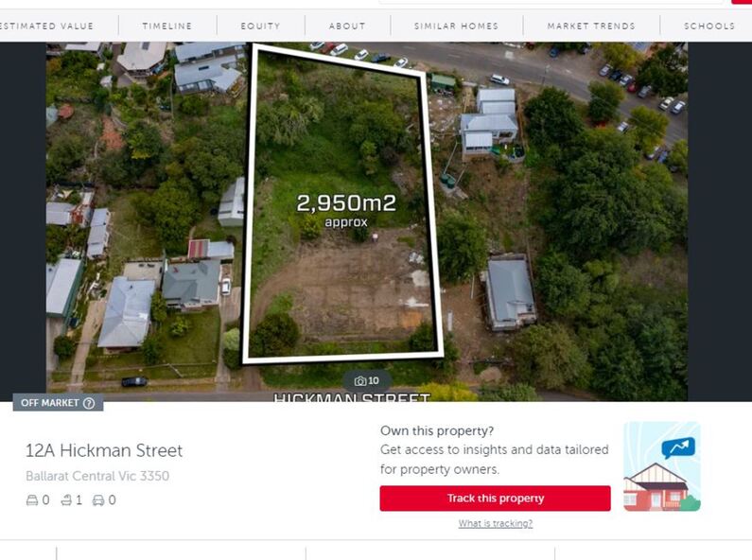
Task: Open the aerial property photo
Action: pyautogui.click(x=367, y=221)
